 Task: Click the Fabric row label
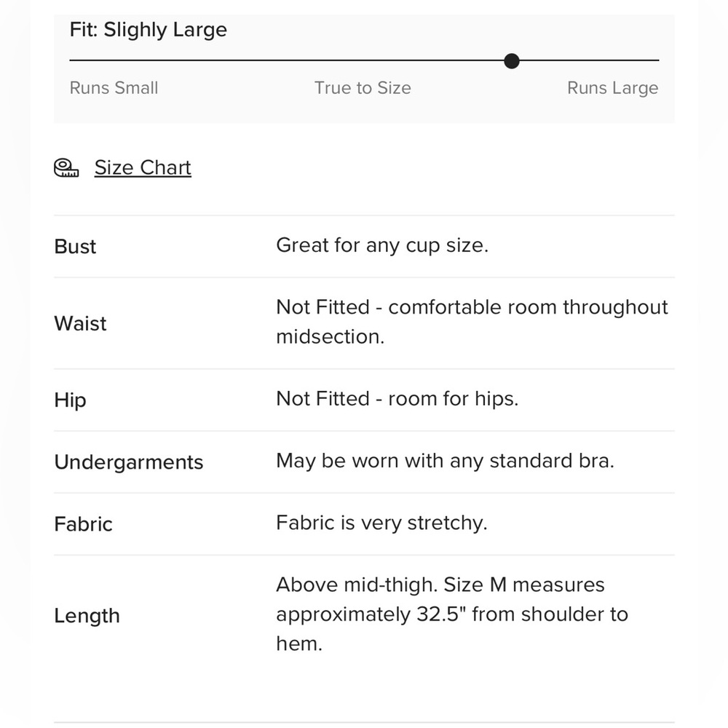[x=83, y=524]
